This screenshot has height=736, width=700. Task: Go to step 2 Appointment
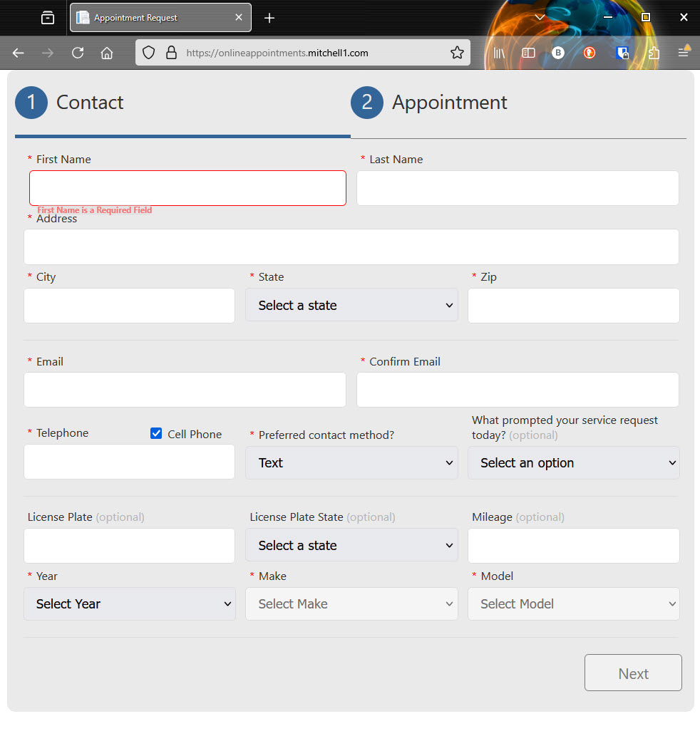[429, 103]
